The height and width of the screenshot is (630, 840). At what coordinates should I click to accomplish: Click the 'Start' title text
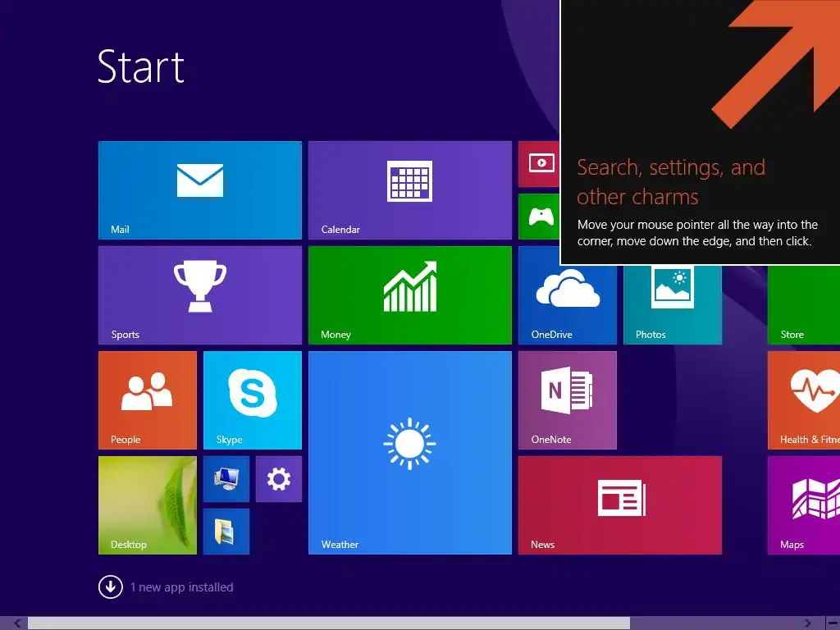click(141, 67)
